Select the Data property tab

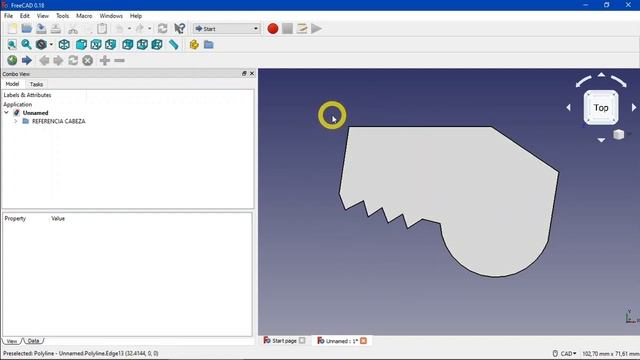click(x=33, y=341)
